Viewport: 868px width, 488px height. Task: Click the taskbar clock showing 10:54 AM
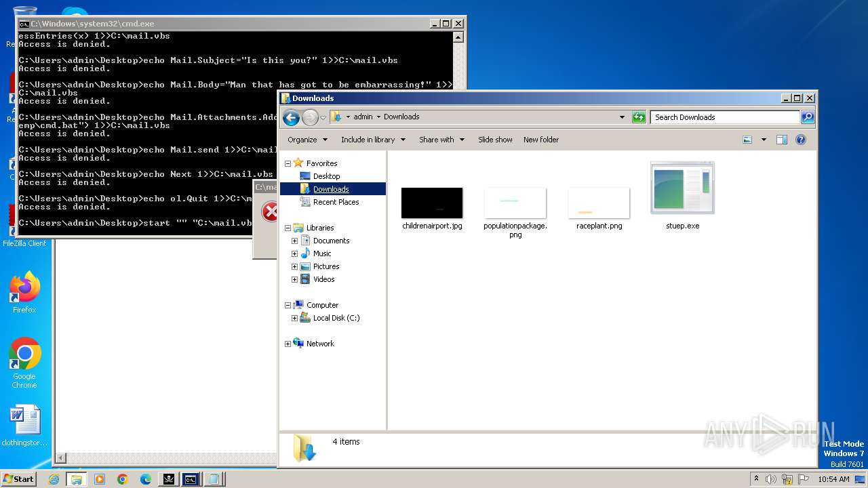pos(833,479)
